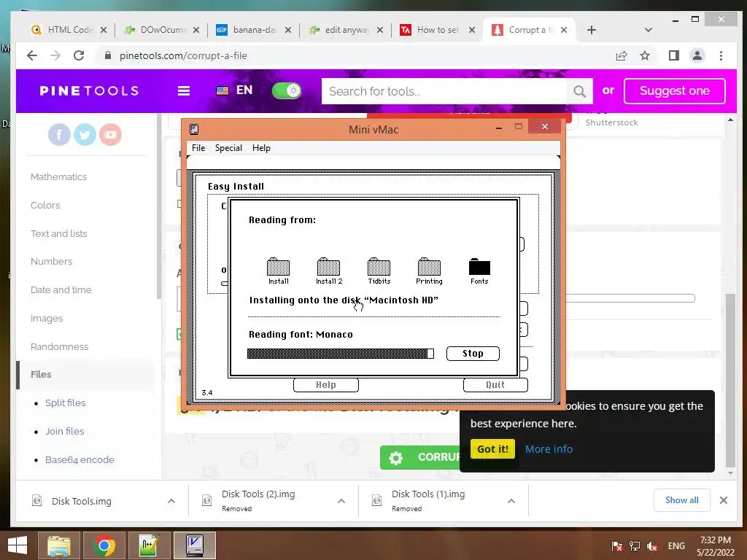The image size is (747, 560).
Task: Toggle the light/dark mode switch
Action: (x=286, y=90)
